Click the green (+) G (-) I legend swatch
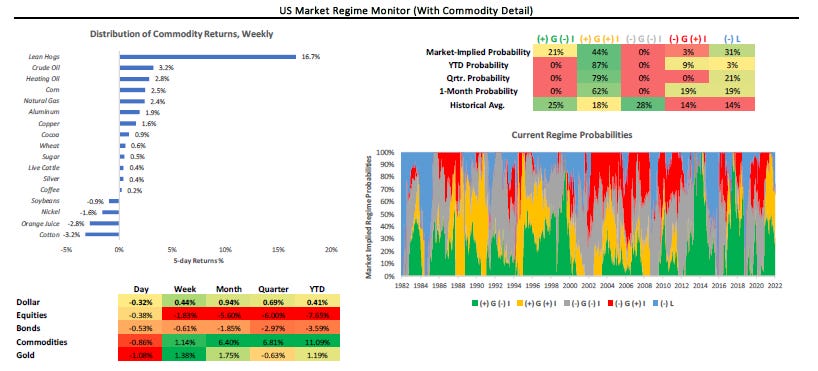The image size is (818, 371). [x=476, y=303]
